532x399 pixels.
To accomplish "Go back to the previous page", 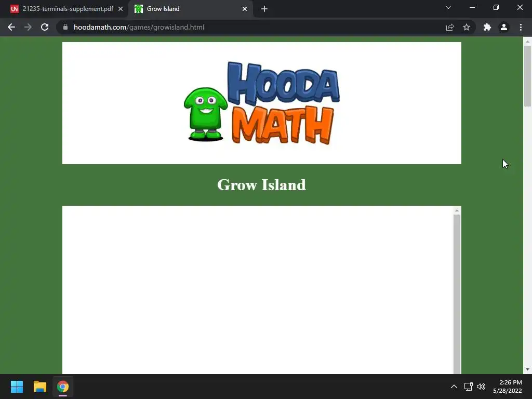I will tap(11, 27).
